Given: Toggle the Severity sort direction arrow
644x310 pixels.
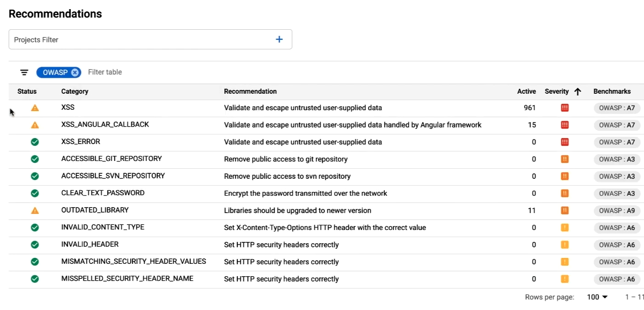Looking at the screenshot, I should [578, 91].
